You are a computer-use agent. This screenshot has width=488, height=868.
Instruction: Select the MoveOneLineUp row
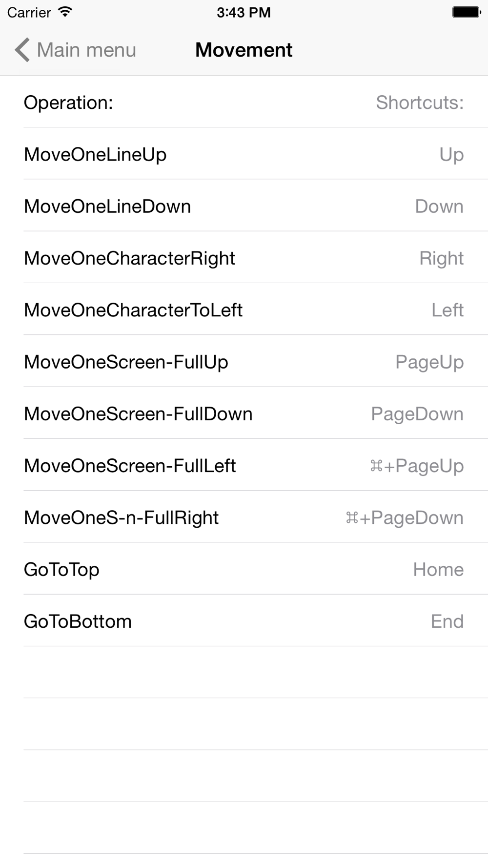click(x=244, y=154)
